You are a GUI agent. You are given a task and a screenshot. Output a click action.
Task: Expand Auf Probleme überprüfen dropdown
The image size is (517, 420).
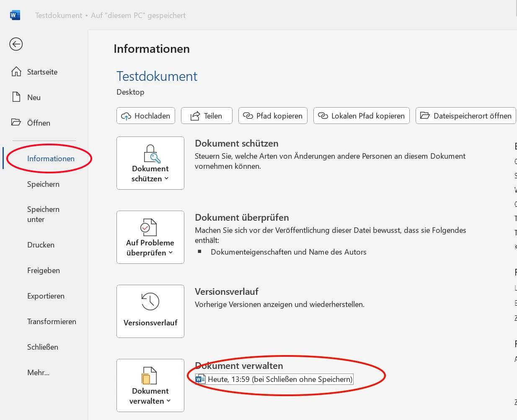coord(150,237)
